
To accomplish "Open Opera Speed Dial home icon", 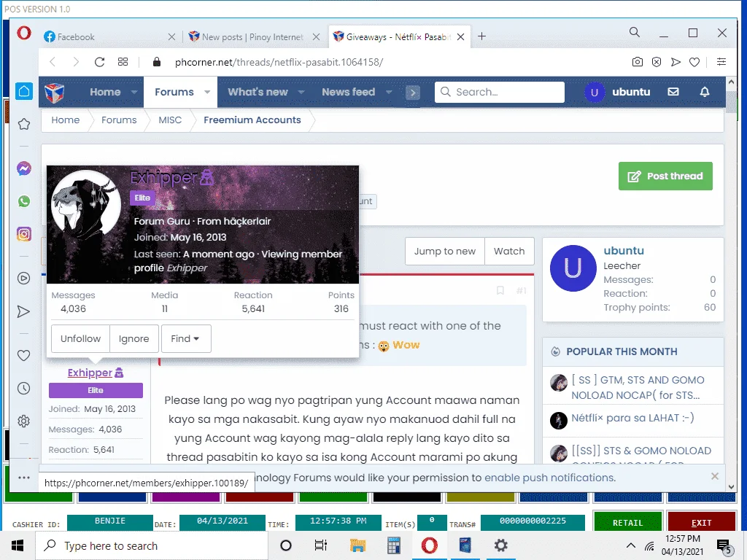I will pyautogui.click(x=24, y=91).
